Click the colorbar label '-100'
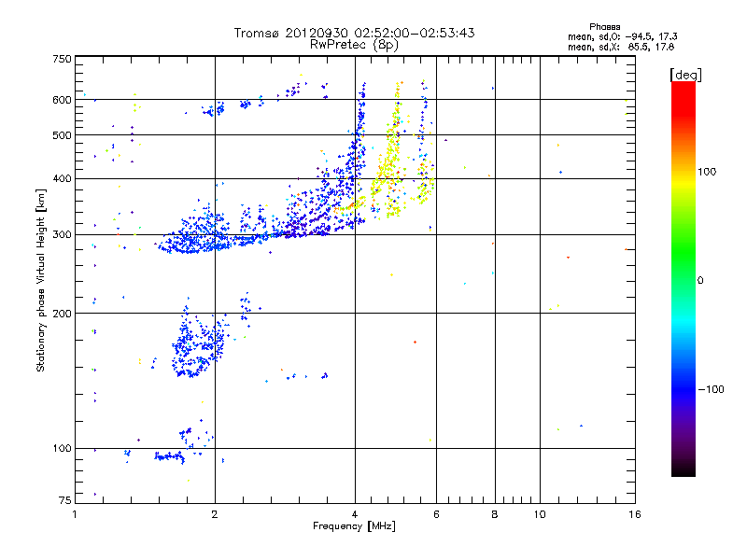The image size is (747, 560). click(x=712, y=389)
